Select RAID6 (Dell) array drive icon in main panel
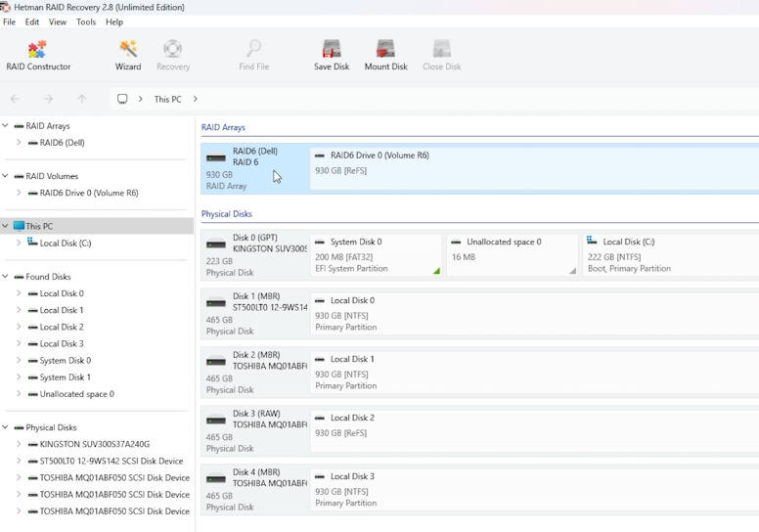The width and height of the screenshot is (759, 532). coord(216,157)
